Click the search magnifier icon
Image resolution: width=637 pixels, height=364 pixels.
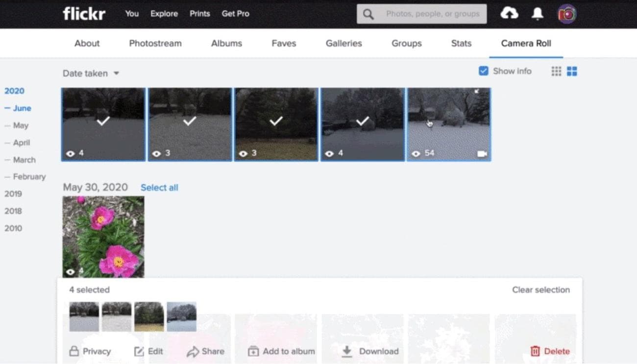pos(368,14)
